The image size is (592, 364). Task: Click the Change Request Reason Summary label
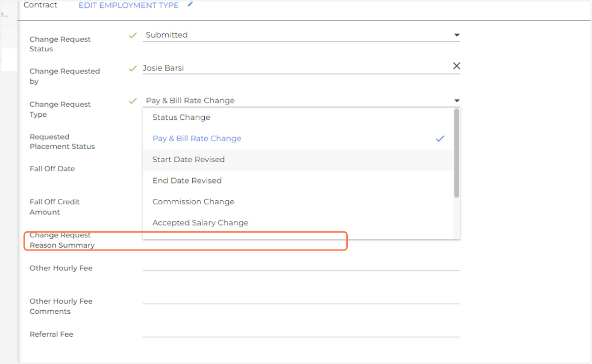pos(62,240)
